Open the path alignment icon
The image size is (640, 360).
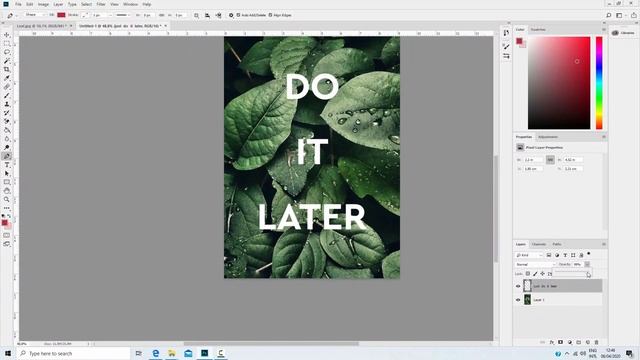(x=207, y=15)
